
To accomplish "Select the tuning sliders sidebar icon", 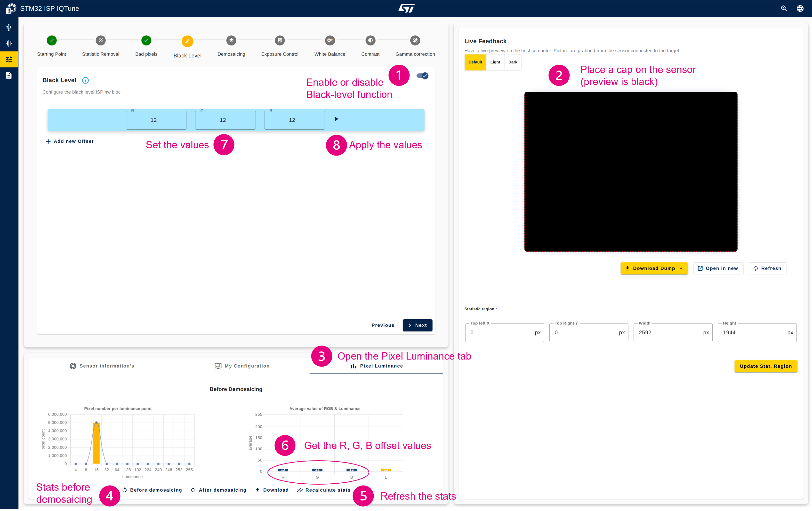I will point(9,59).
